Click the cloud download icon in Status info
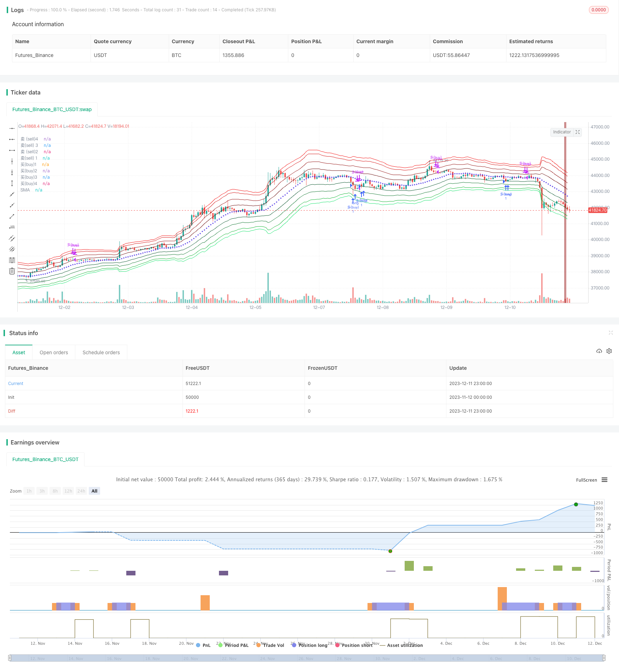This screenshot has width=619, height=672. point(599,351)
